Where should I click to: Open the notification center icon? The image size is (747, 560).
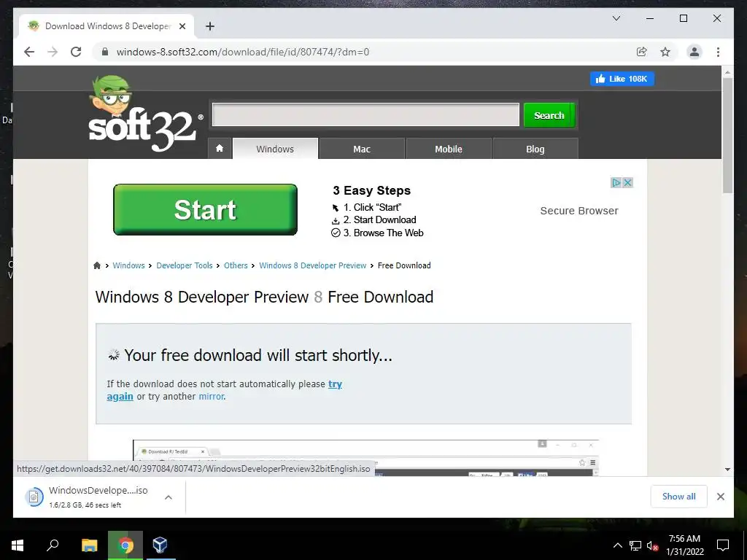tap(723, 545)
